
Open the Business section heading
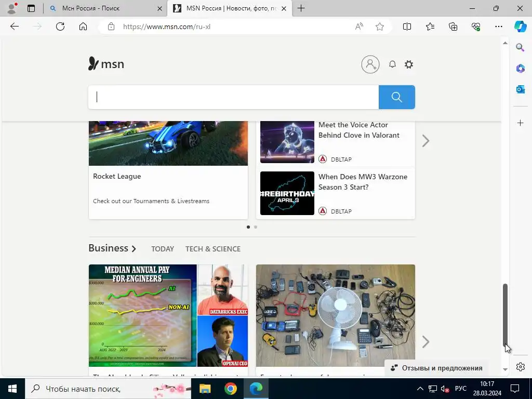tap(112, 248)
